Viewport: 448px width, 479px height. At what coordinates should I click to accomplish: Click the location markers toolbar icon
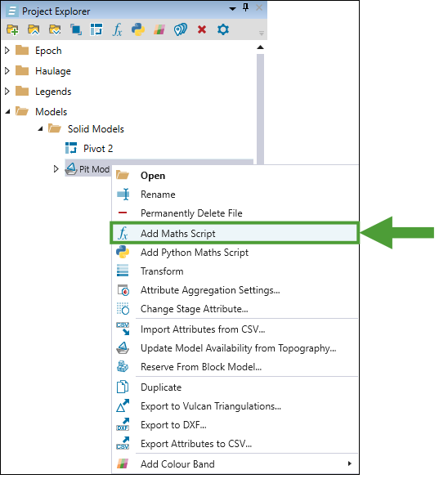(181, 30)
